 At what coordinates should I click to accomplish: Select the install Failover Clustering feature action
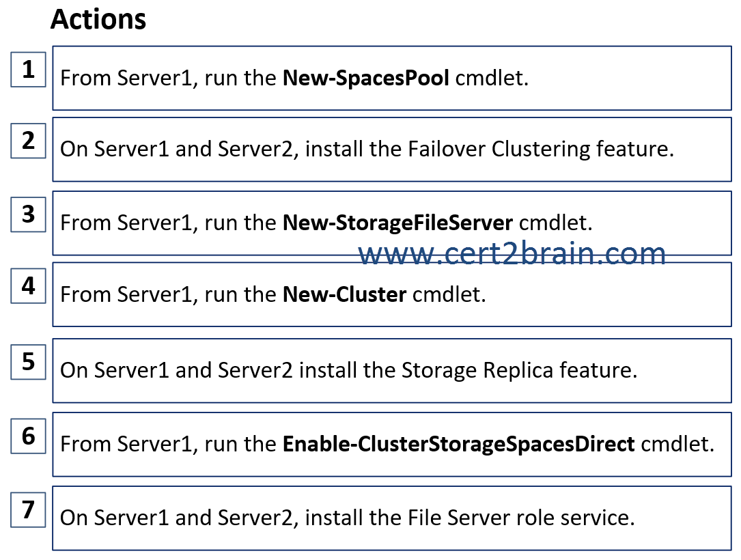click(392, 150)
